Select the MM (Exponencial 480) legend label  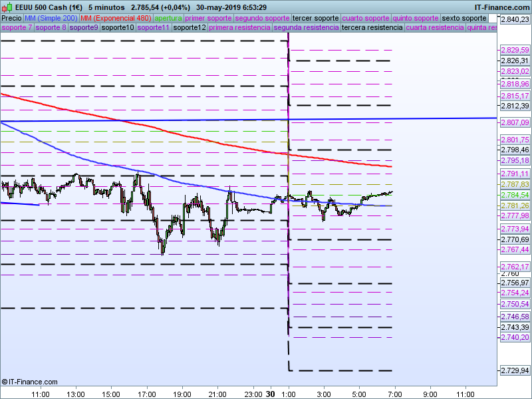tap(116, 18)
